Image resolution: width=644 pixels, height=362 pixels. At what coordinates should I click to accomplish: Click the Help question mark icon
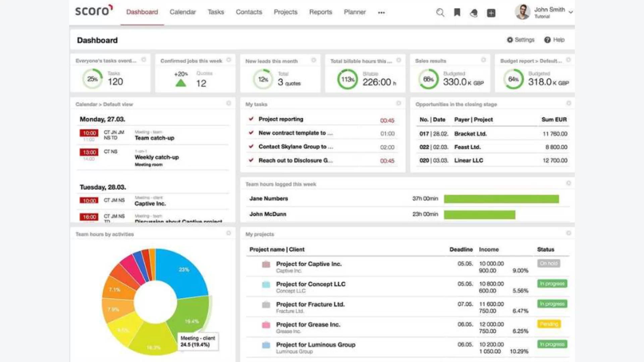pos(547,40)
